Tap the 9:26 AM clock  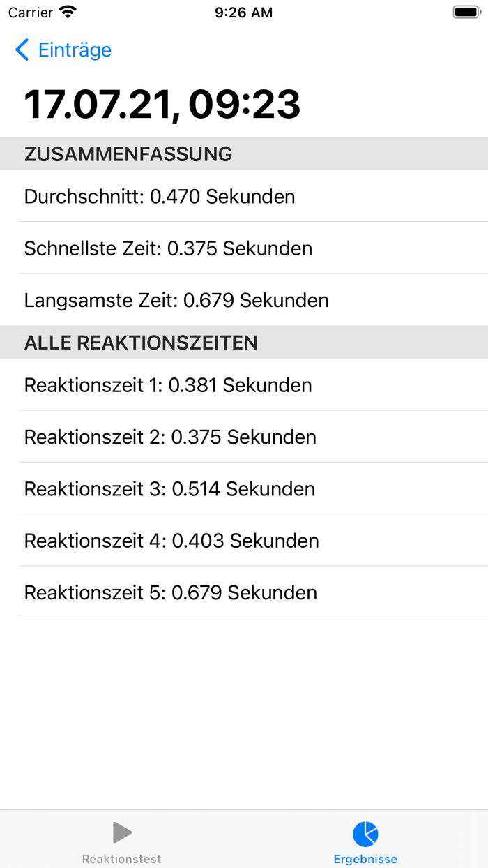pyautogui.click(x=243, y=13)
